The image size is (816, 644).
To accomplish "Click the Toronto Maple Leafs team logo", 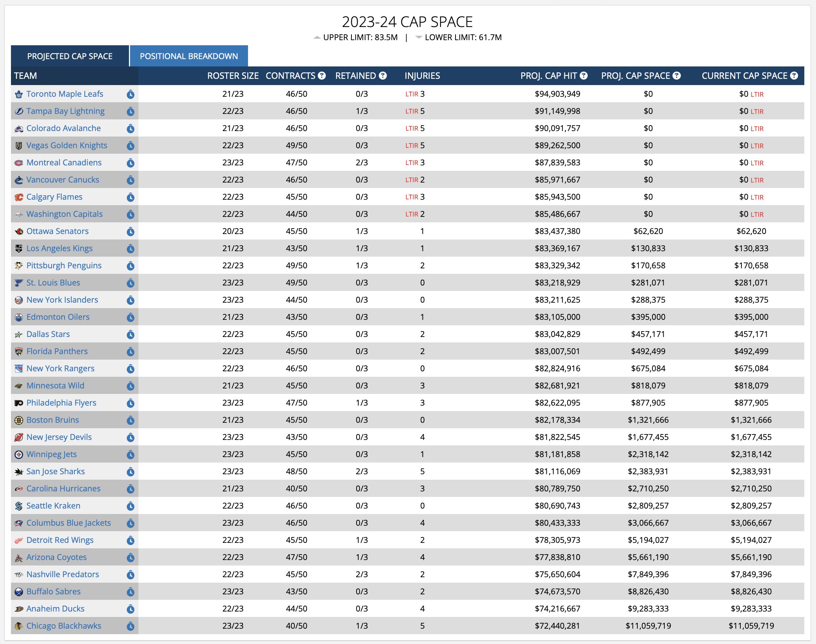I will (x=19, y=94).
